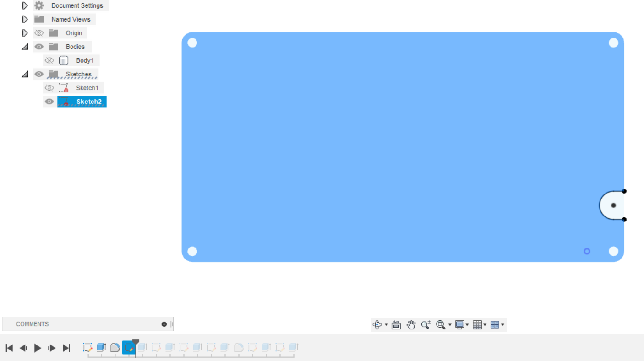This screenshot has height=361, width=644.
Task: Select the Named Views label
Action: (x=71, y=19)
